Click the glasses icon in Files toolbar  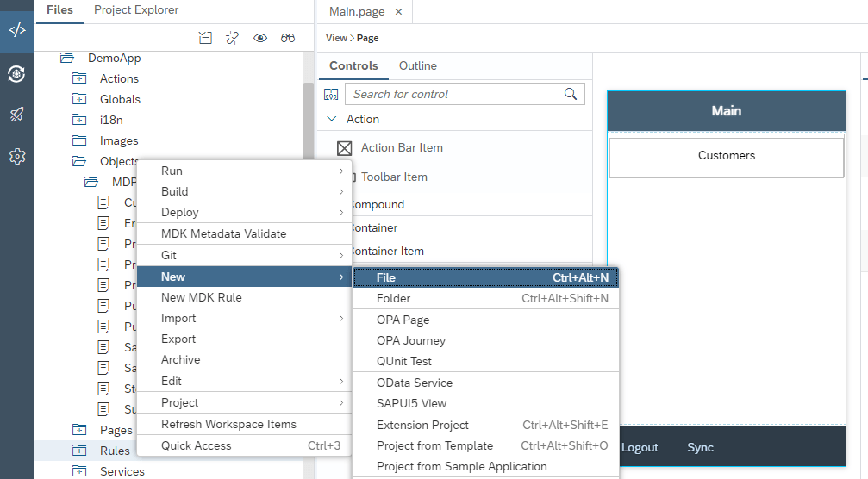288,38
